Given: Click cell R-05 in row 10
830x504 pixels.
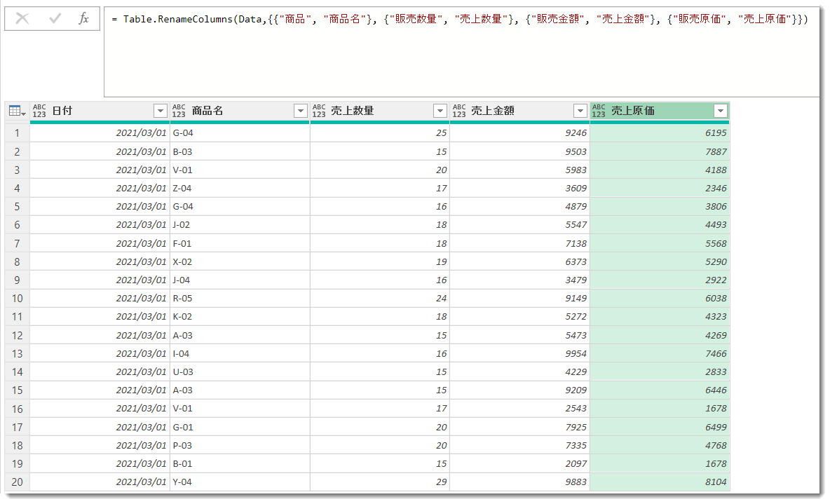Looking at the screenshot, I should (x=239, y=298).
